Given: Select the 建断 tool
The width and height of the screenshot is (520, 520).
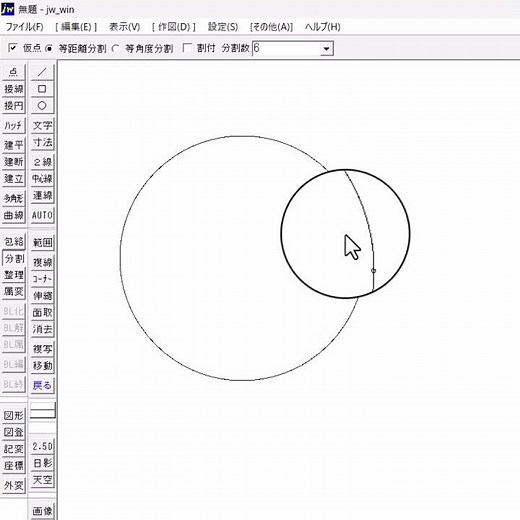Looking at the screenshot, I should pyautogui.click(x=13, y=162).
